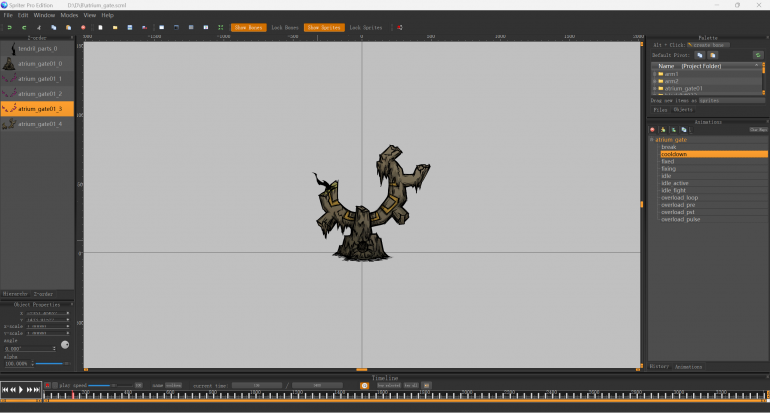This screenshot has width=770, height=413.
Task: Click the green undo arrow in toolbar
Action: pos(9,28)
